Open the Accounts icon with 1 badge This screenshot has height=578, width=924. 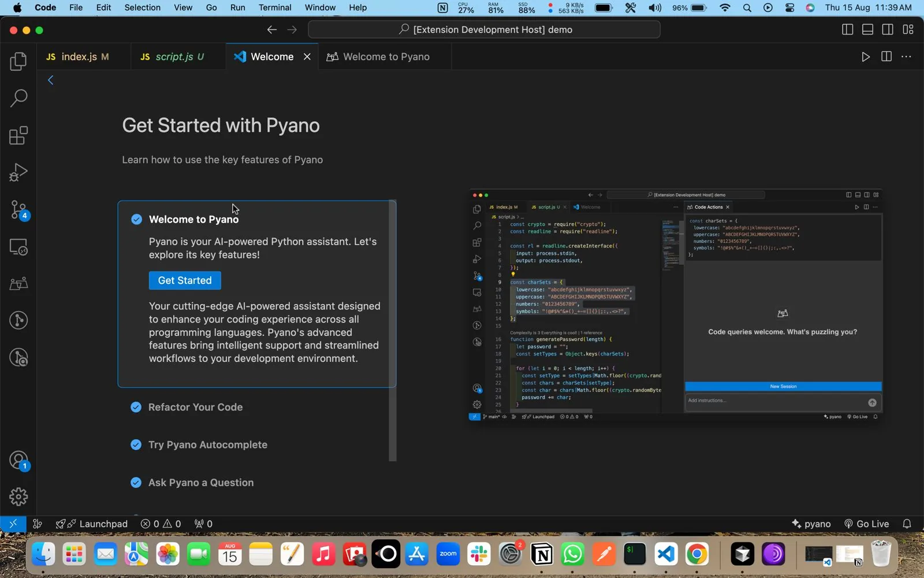[x=18, y=461]
